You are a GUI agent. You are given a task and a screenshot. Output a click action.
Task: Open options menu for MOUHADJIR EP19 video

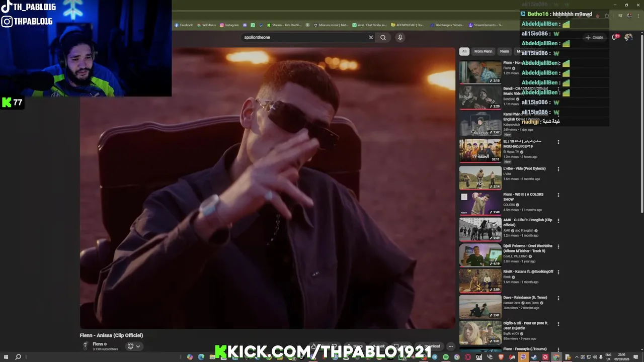point(558,142)
